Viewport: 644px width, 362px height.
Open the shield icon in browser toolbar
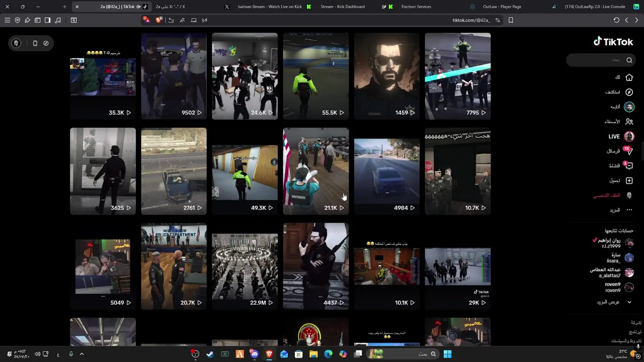point(18,20)
